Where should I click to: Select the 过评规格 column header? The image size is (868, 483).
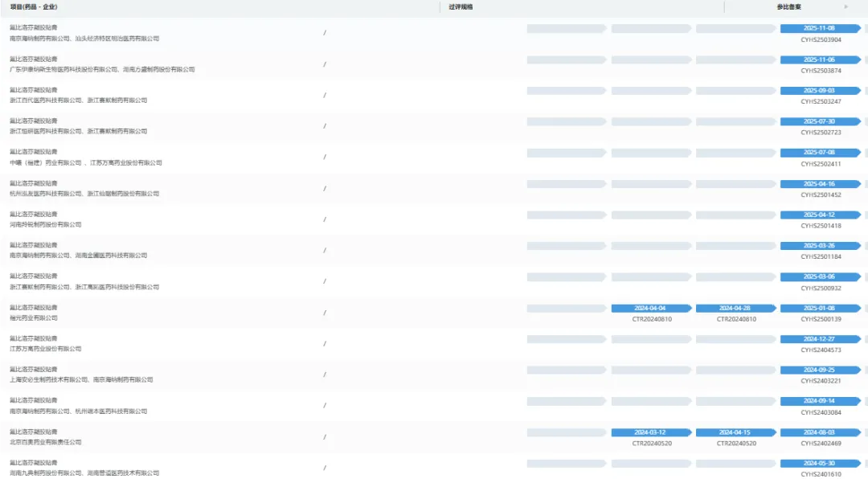click(x=461, y=7)
